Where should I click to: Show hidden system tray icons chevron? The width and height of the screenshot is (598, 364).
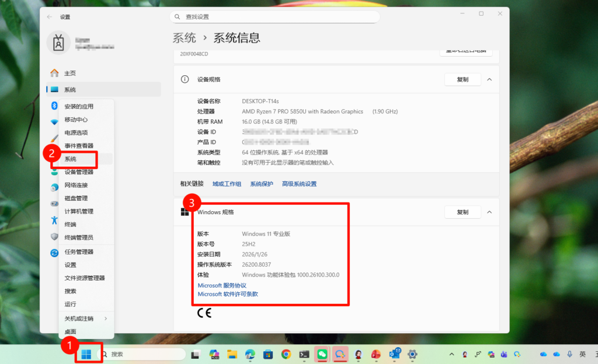tap(451, 354)
